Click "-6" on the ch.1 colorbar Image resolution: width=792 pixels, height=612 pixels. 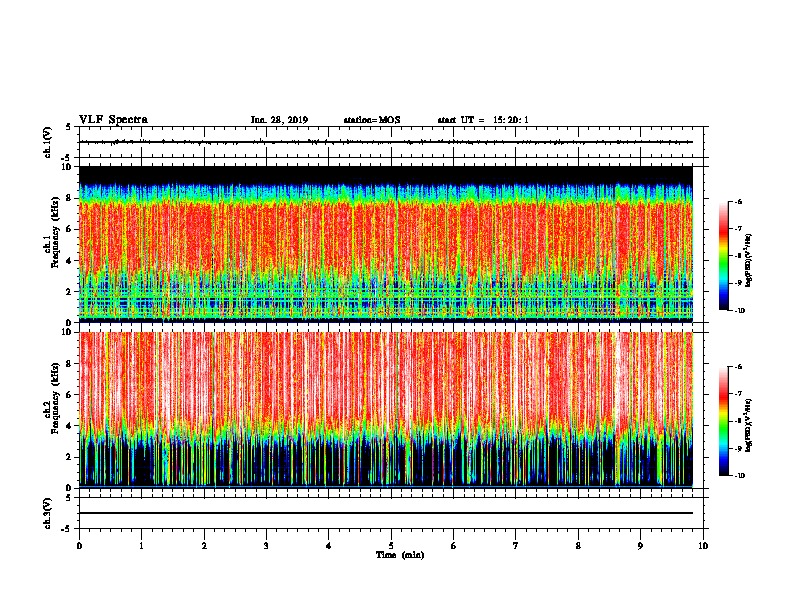tap(738, 201)
